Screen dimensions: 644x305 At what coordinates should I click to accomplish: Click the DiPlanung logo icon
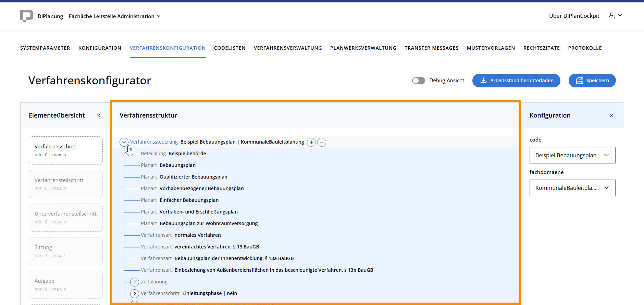point(27,16)
